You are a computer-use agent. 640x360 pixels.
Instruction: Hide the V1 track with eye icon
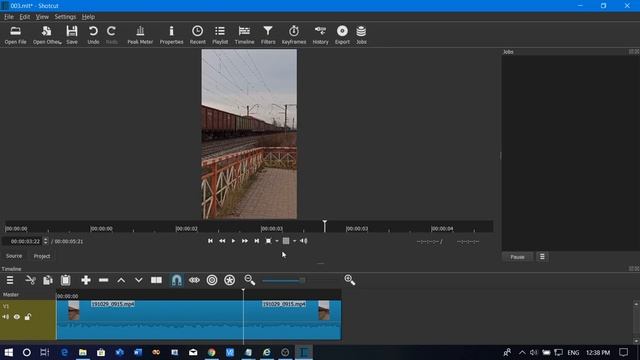17,317
